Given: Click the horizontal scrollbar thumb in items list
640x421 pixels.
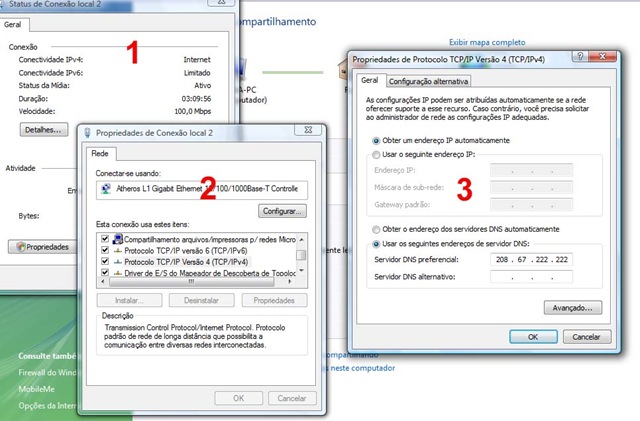Looking at the screenshot, I should [x=191, y=281].
